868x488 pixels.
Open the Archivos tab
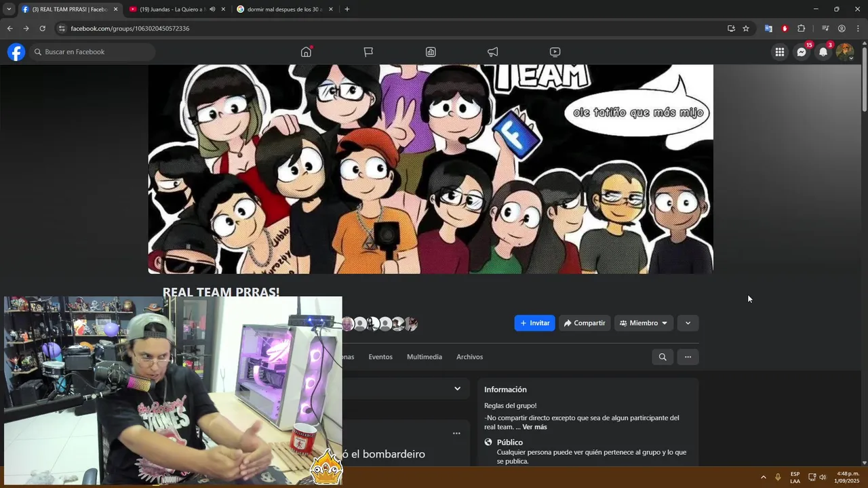[x=469, y=357]
